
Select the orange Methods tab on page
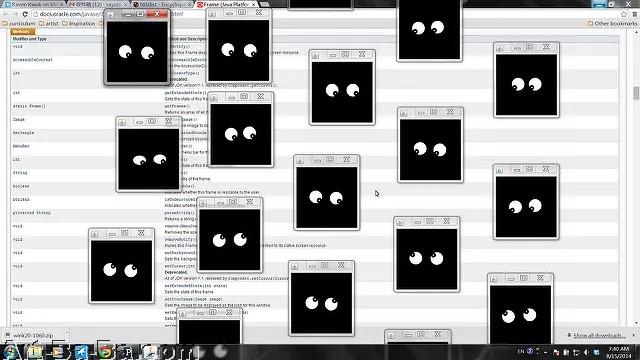[x=22, y=32]
